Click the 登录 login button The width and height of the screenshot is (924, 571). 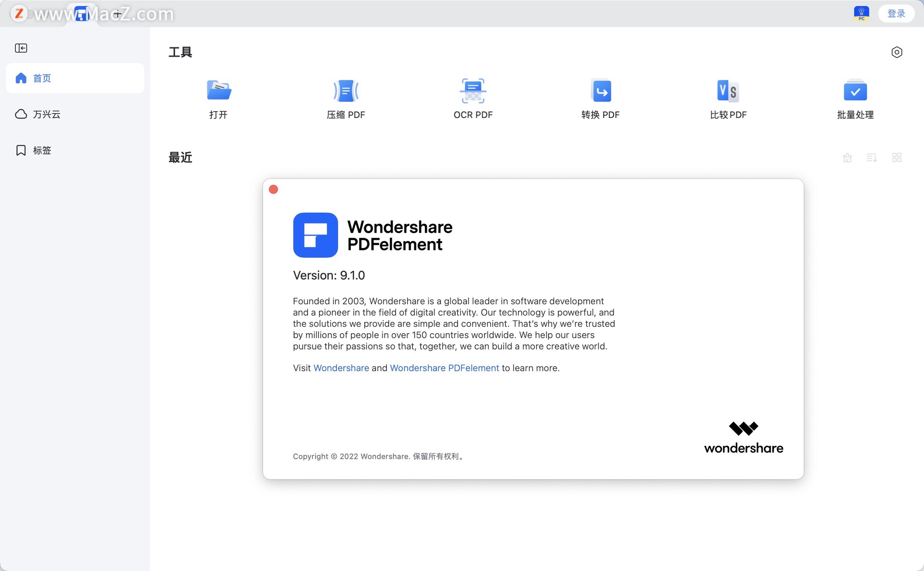point(896,13)
